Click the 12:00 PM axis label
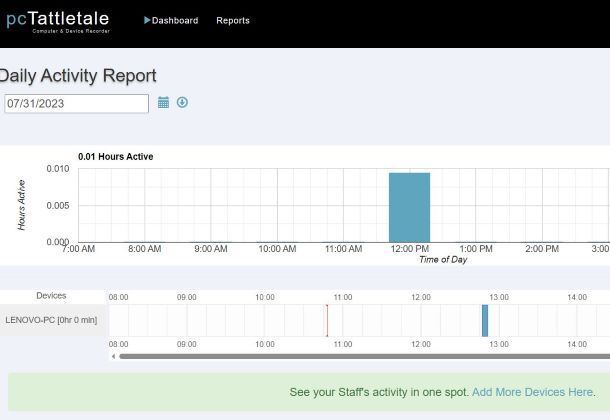This screenshot has height=420, width=610. [x=410, y=249]
